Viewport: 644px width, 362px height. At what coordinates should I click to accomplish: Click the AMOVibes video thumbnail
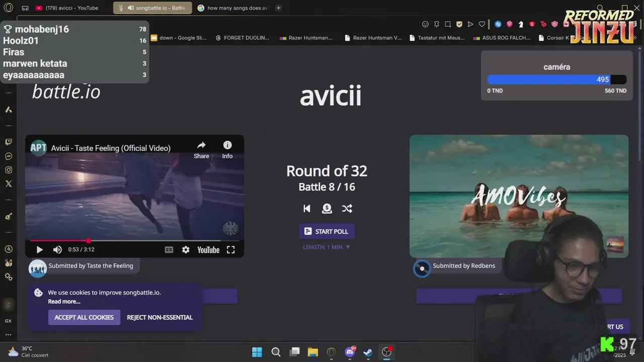(519, 196)
